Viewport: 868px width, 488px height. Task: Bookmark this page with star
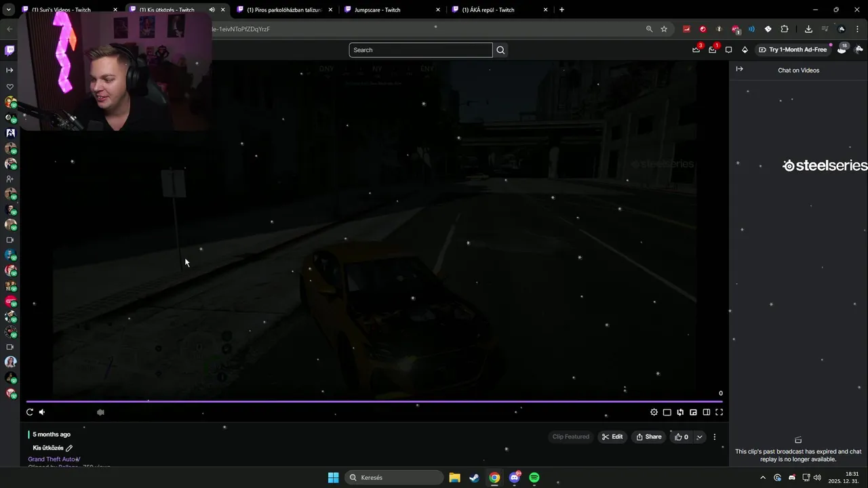(x=664, y=29)
